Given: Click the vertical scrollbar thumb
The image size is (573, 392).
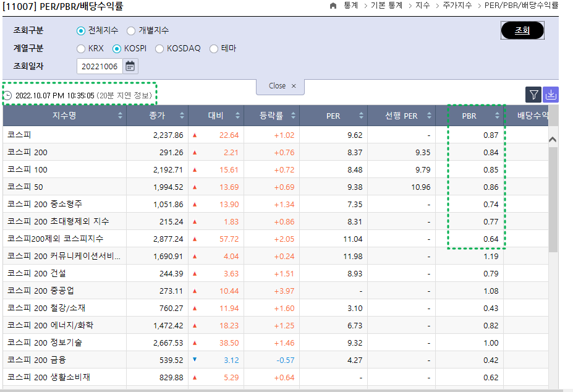Looking at the screenshot, I should click(553, 199).
